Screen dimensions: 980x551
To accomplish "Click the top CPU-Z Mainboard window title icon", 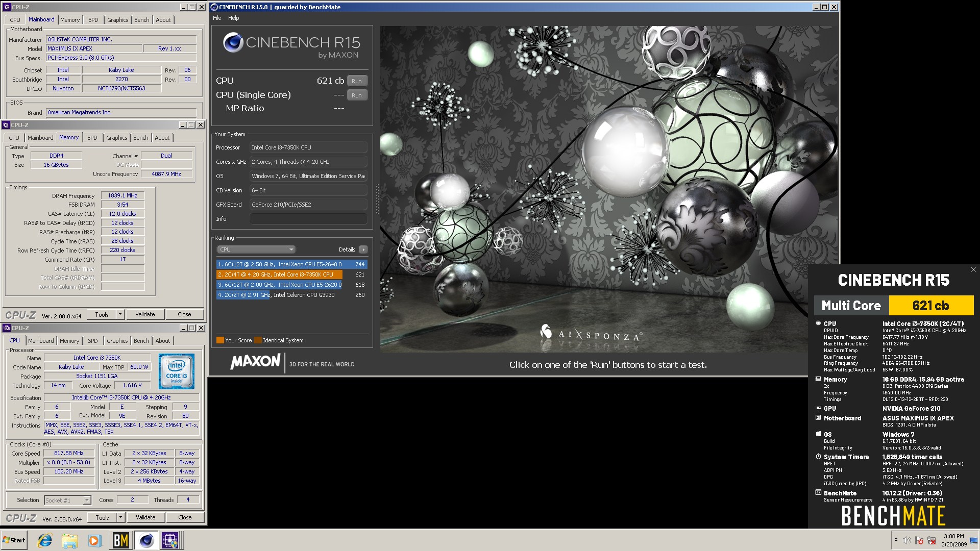I will [7, 7].
